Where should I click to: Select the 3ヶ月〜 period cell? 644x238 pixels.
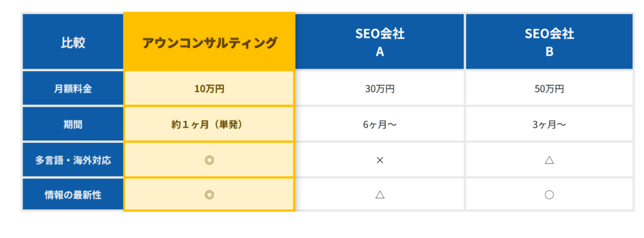[x=549, y=125]
